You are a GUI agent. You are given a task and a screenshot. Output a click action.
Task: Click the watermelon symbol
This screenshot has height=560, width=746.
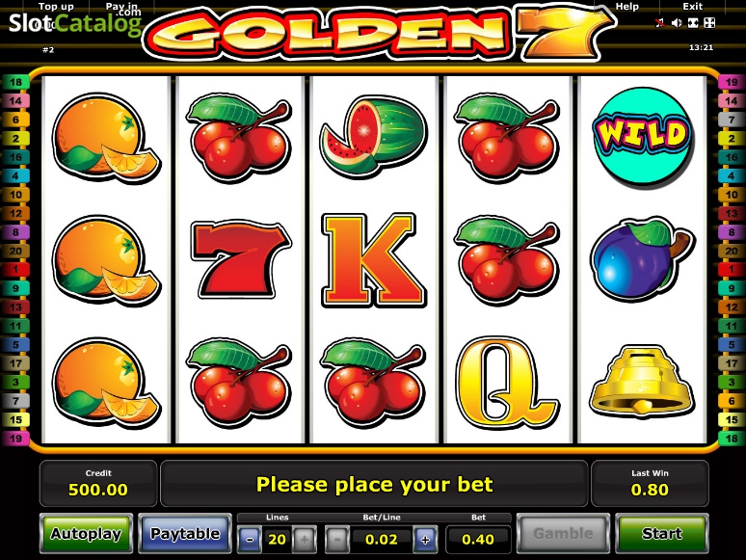[374, 137]
